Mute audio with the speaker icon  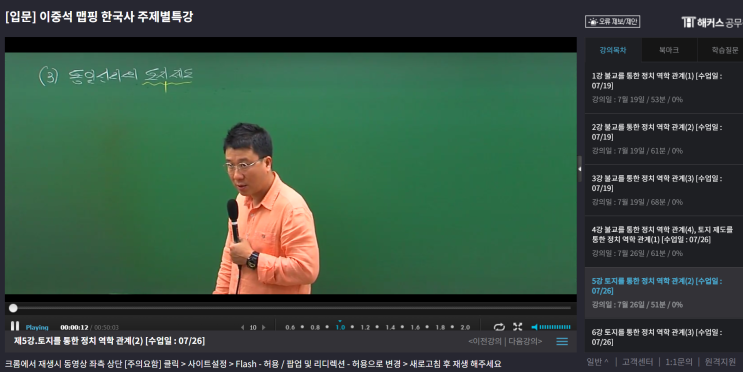coord(535,327)
